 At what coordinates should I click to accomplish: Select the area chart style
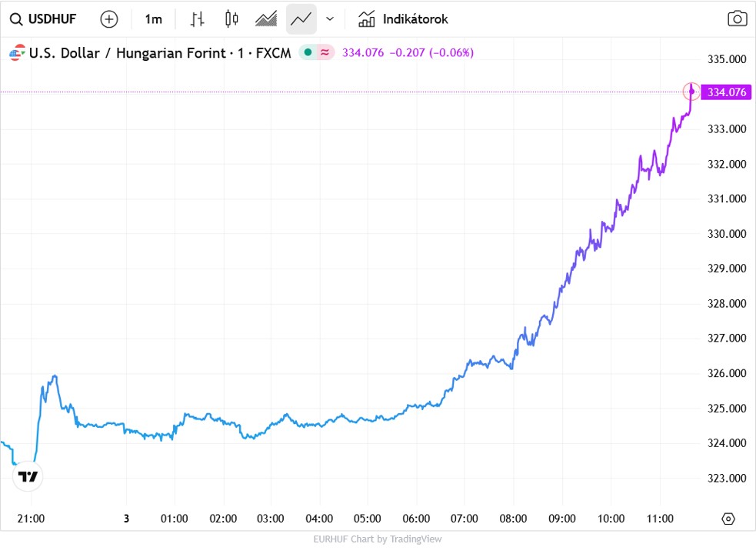(266, 19)
